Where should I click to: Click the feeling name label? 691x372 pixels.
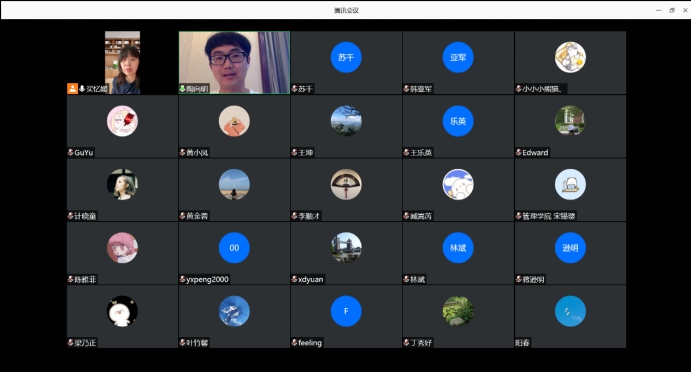point(310,343)
